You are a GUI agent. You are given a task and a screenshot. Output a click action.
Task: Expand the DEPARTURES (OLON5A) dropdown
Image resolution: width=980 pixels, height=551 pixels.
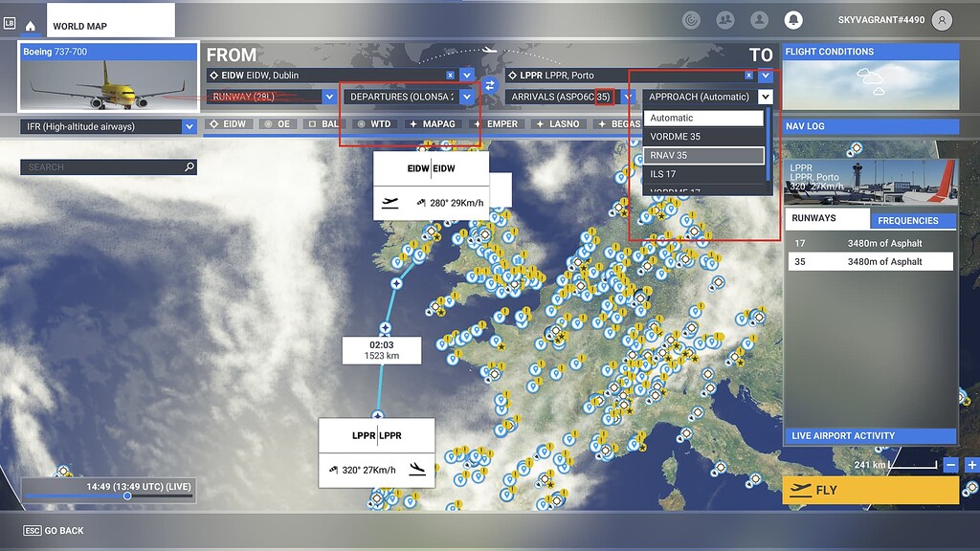pyautogui.click(x=467, y=97)
